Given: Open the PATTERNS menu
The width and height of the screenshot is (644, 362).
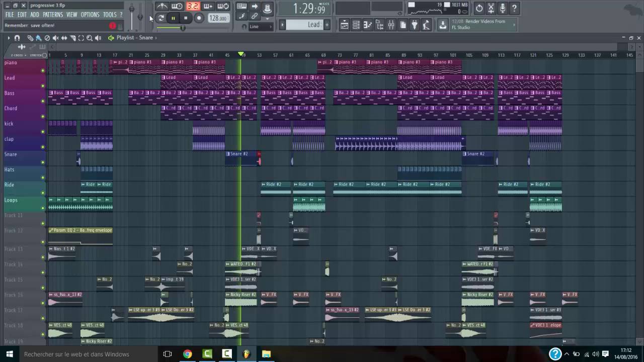Looking at the screenshot, I should coord(53,15).
